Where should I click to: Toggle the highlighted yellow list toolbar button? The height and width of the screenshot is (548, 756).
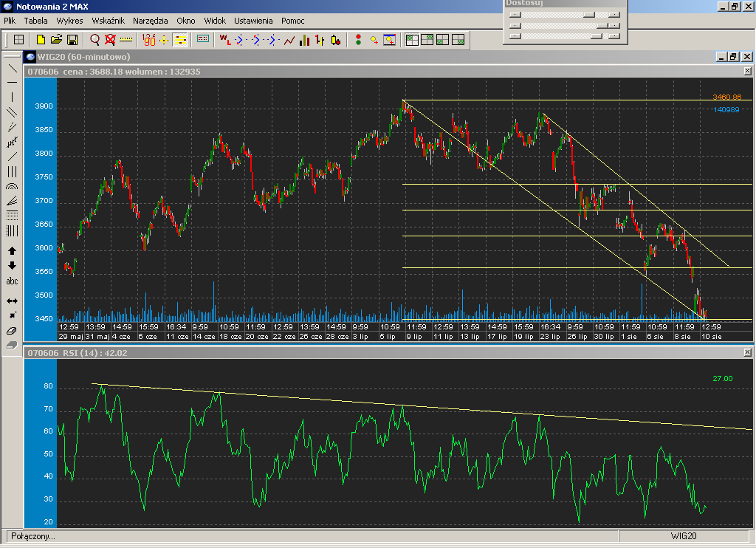pos(180,40)
